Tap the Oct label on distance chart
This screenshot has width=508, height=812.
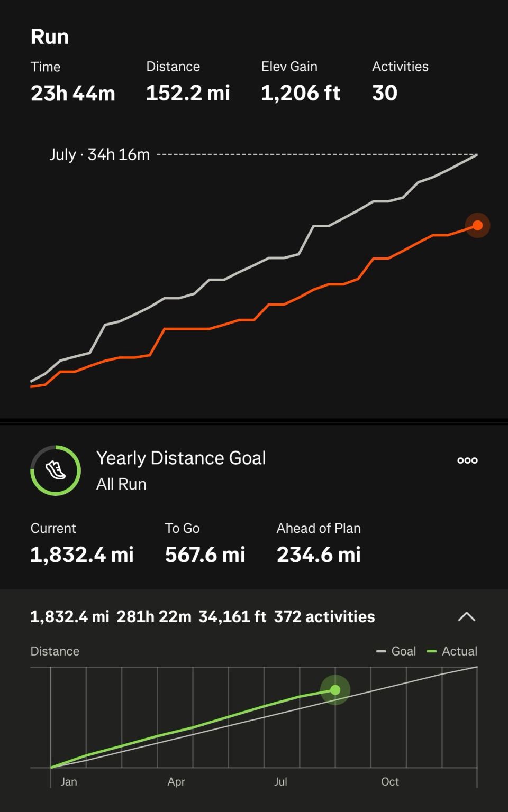point(390,781)
